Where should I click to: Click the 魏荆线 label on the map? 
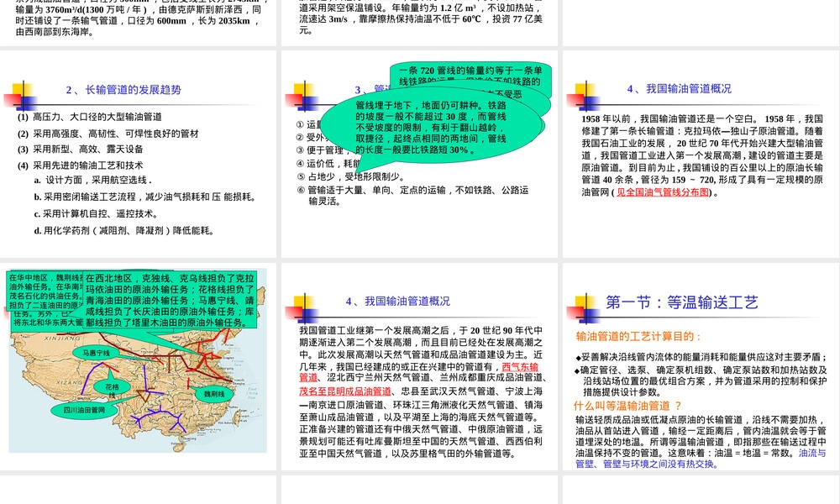(214, 394)
